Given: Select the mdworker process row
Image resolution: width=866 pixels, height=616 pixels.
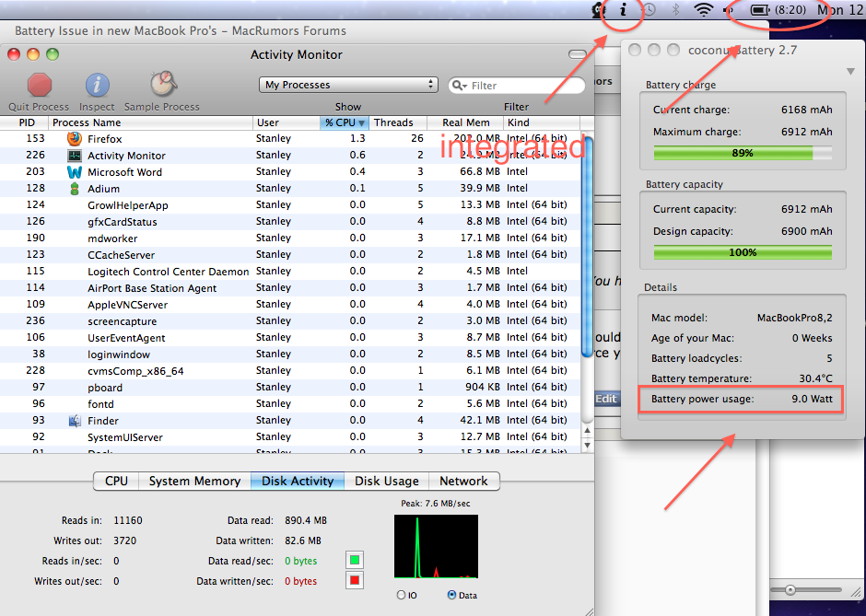Looking at the screenshot, I should click(290, 238).
